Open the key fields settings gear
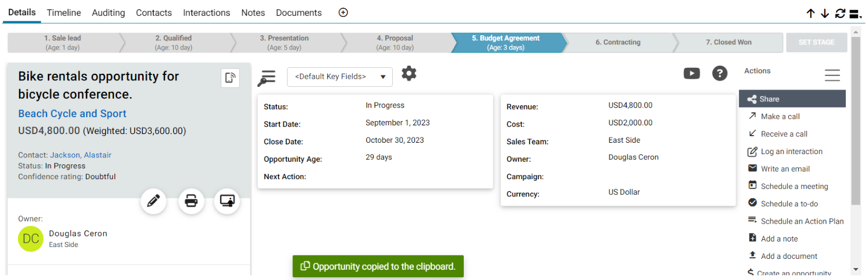Image resolution: width=868 pixels, height=280 pixels. point(409,73)
